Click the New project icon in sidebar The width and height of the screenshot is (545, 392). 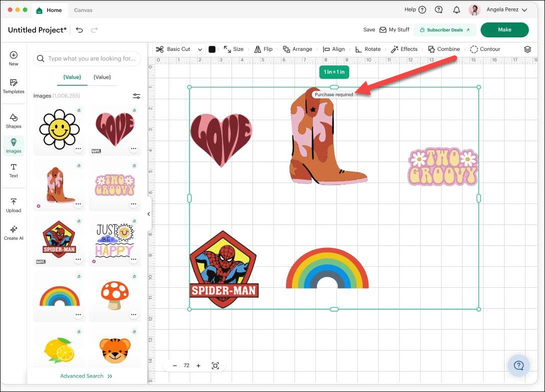[13, 58]
